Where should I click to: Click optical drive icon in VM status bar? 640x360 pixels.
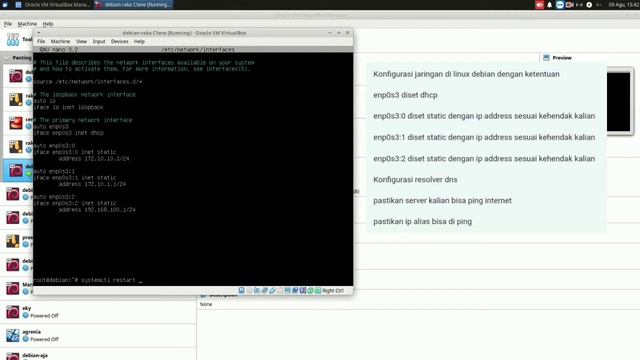[x=249, y=291]
